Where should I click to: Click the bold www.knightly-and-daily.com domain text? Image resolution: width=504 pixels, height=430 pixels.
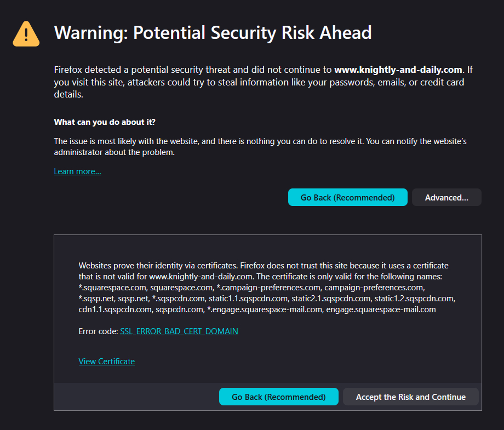click(x=398, y=70)
